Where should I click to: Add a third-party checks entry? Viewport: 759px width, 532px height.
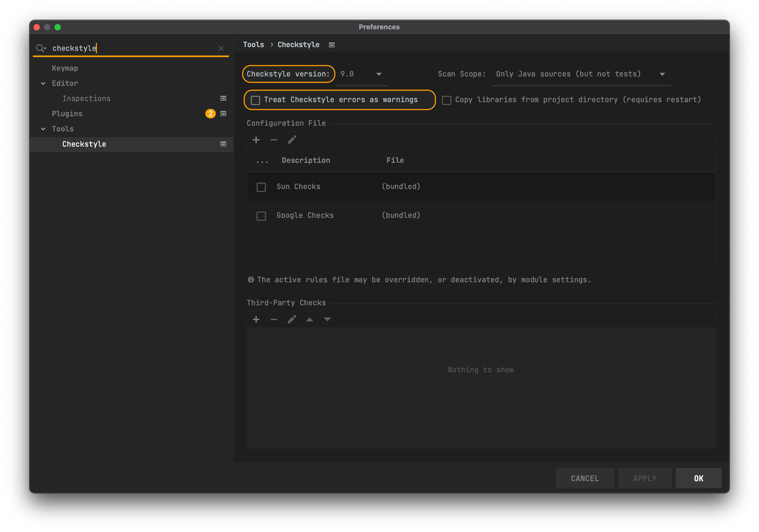click(256, 319)
